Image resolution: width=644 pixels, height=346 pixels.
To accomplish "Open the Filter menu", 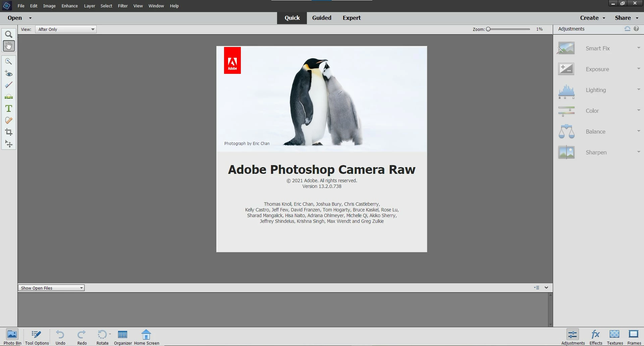I will point(123,6).
